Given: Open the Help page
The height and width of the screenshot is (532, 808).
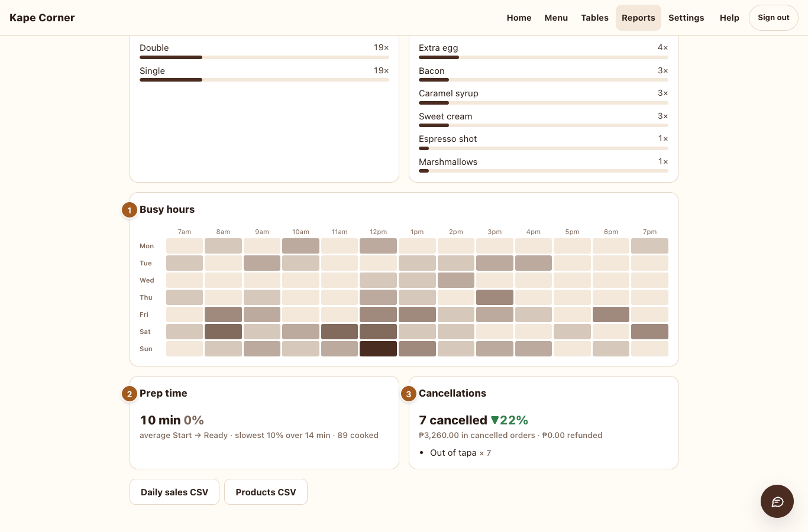Looking at the screenshot, I should [x=729, y=18].
